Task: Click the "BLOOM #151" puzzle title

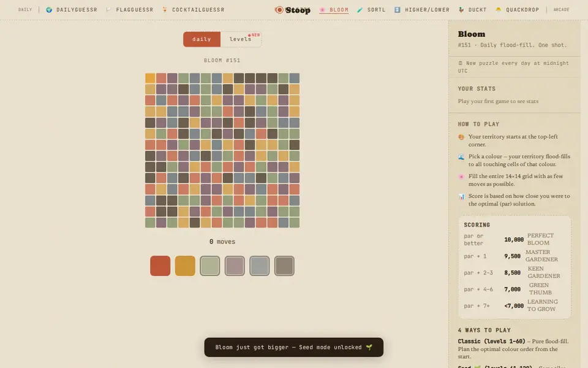Action: pyautogui.click(x=222, y=60)
